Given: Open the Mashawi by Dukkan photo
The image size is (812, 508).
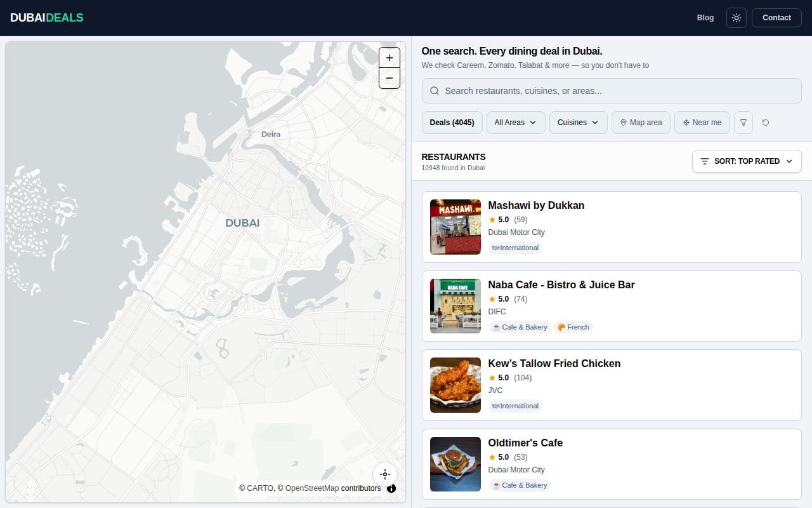Looking at the screenshot, I should click(x=455, y=227).
